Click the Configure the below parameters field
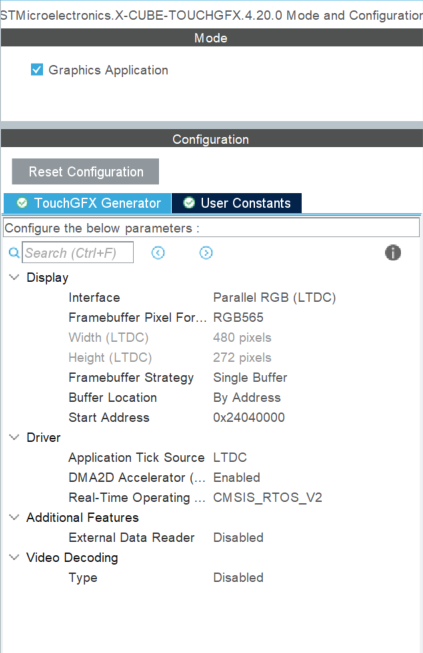This screenshot has height=653, width=423. click(212, 228)
